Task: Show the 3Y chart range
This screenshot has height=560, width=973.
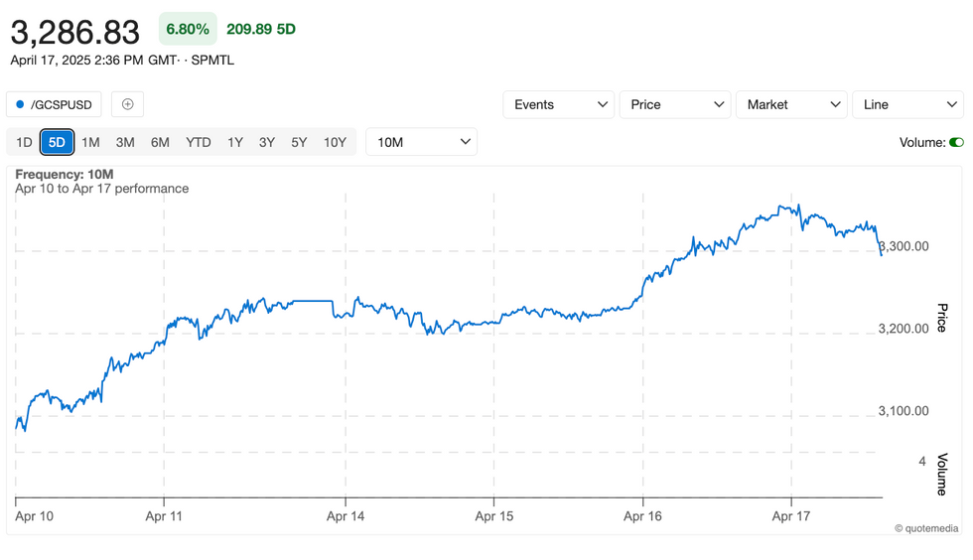Action: tap(267, 142)
